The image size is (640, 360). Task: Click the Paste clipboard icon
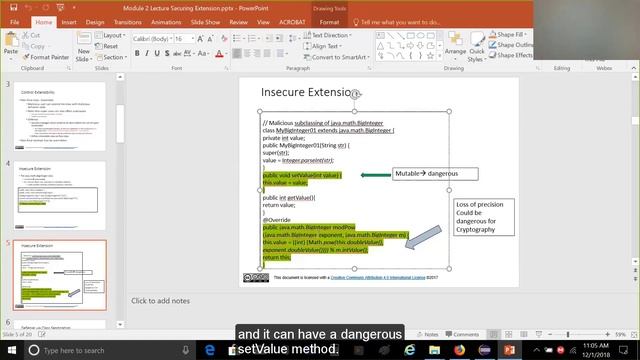pos(11,40)
